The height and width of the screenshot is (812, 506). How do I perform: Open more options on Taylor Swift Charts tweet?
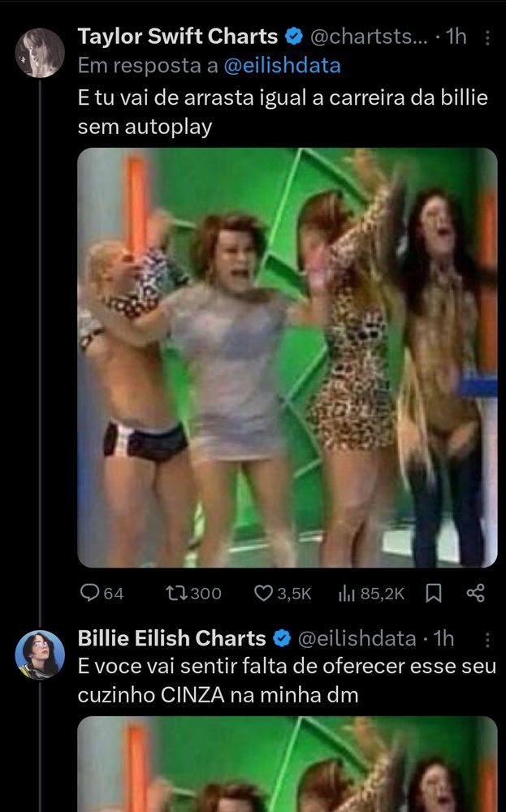(x=487, y=38)
